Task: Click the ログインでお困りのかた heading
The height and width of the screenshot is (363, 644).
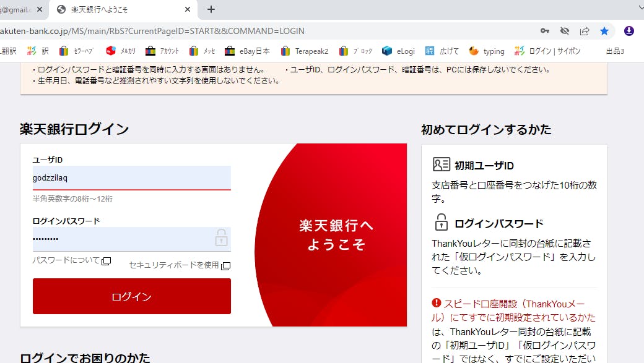Action: coord(85,357)
